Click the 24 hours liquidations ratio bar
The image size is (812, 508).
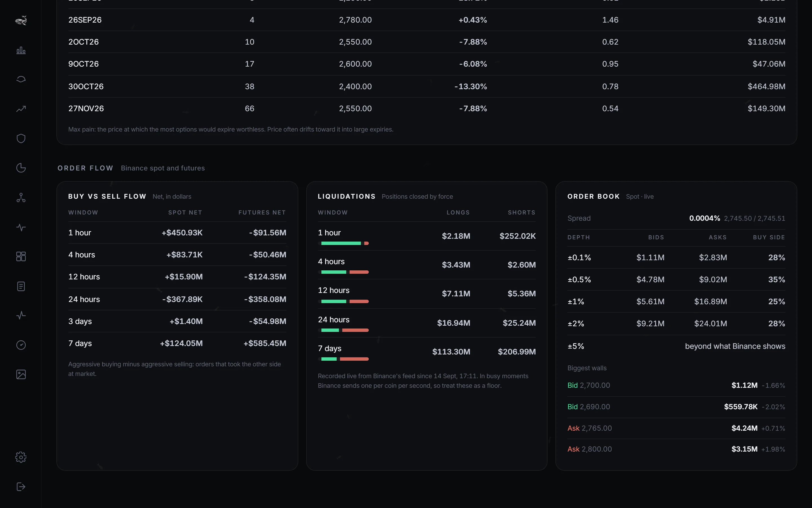coord(343,330)
